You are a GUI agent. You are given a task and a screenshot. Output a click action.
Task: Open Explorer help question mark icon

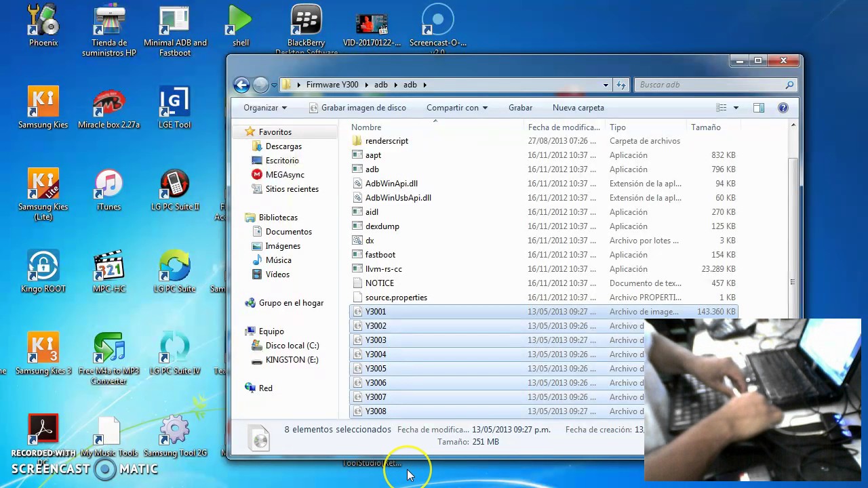(x=783, y=108)
